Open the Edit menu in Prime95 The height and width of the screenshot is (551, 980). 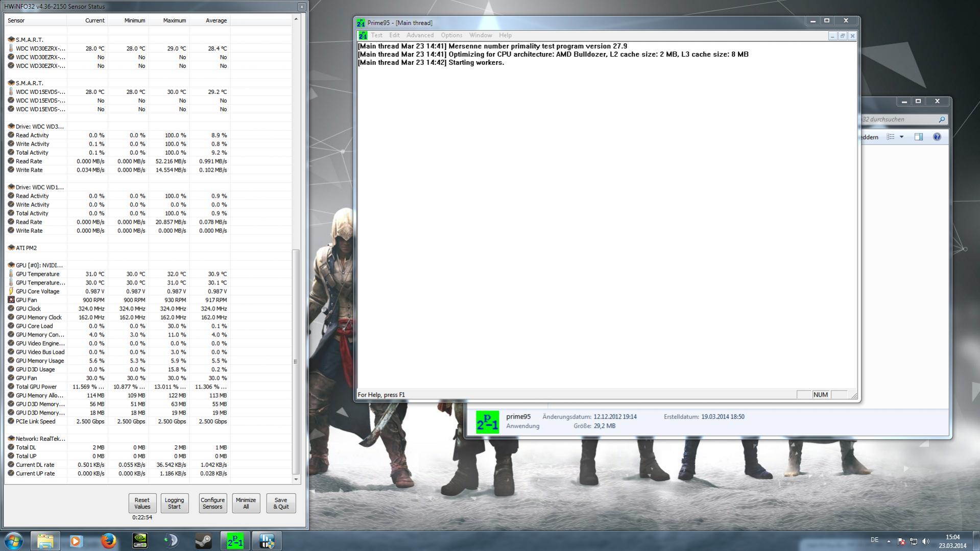tap(394, 35)
